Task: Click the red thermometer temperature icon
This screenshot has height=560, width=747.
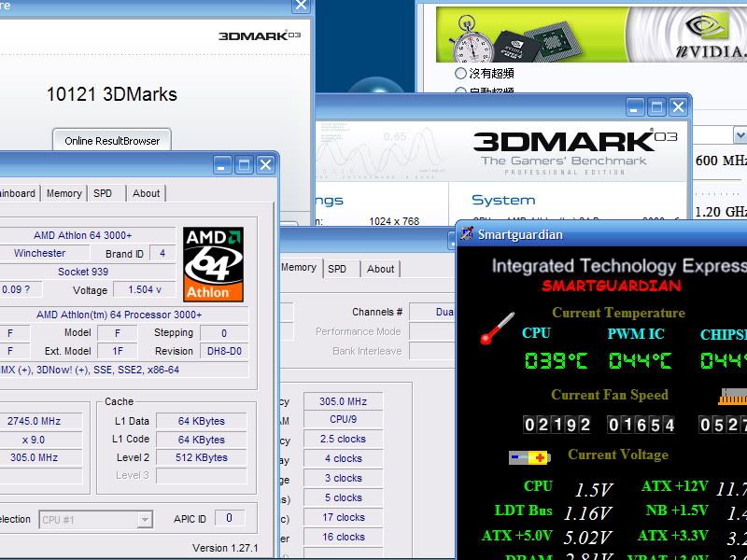Action: pos(497,329)
